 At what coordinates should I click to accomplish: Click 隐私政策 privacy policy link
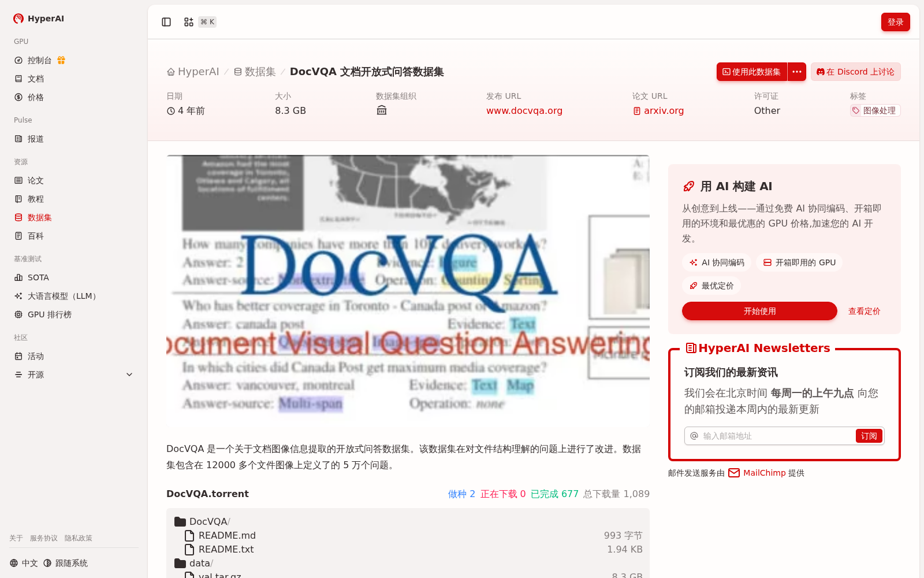pos(79,538)
